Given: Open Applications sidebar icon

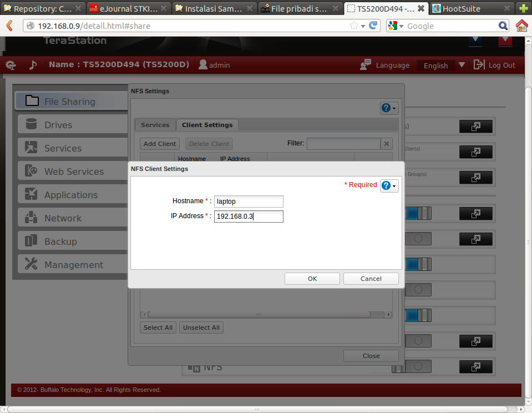Looking at the screenshot, I should [x=31, y=194].
